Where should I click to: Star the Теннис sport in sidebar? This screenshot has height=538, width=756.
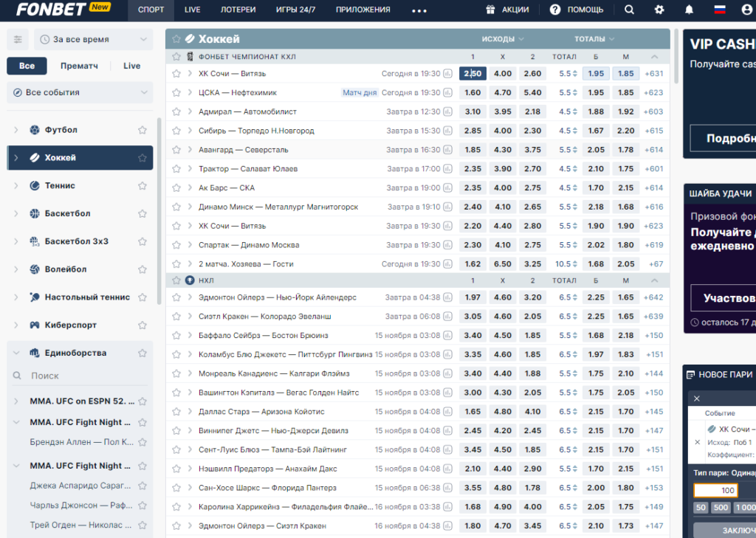(142, 185)
